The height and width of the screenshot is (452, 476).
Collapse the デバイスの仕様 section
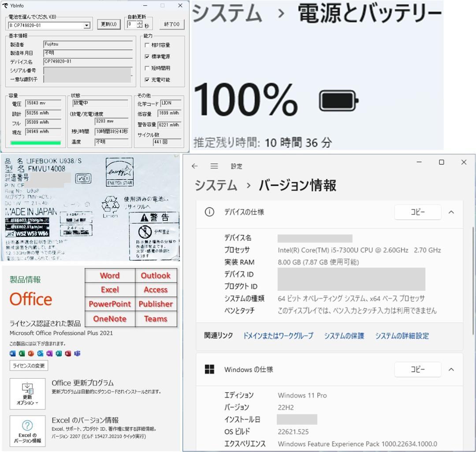[x=451, y=212]
